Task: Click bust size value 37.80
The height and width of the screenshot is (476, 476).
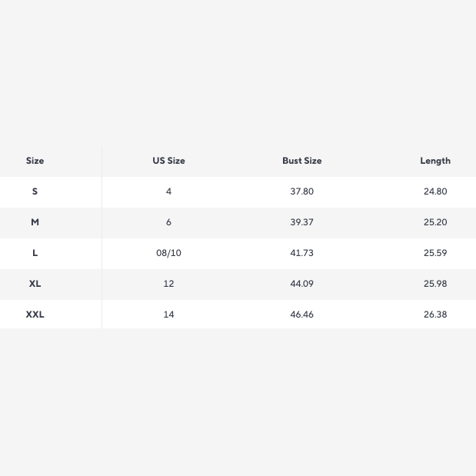Action: tap(301, 191)
